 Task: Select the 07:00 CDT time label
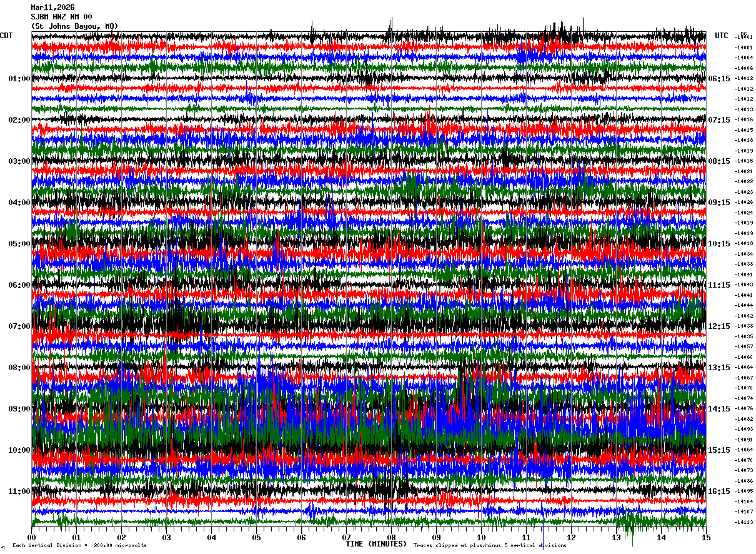[x=19, y=326]
